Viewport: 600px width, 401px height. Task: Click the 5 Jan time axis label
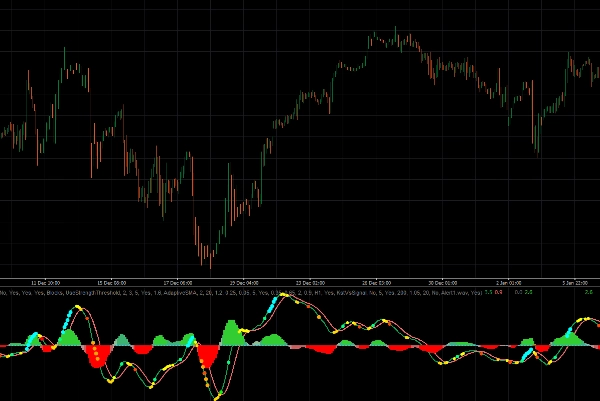point(575,283)
